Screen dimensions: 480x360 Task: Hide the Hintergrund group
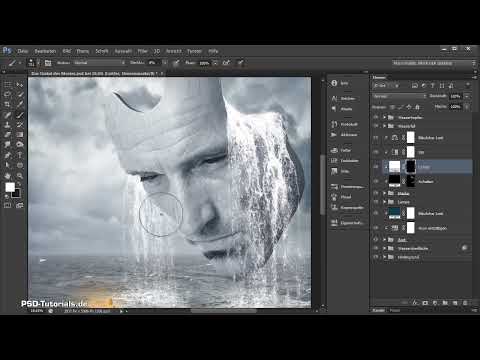(376, 257)
